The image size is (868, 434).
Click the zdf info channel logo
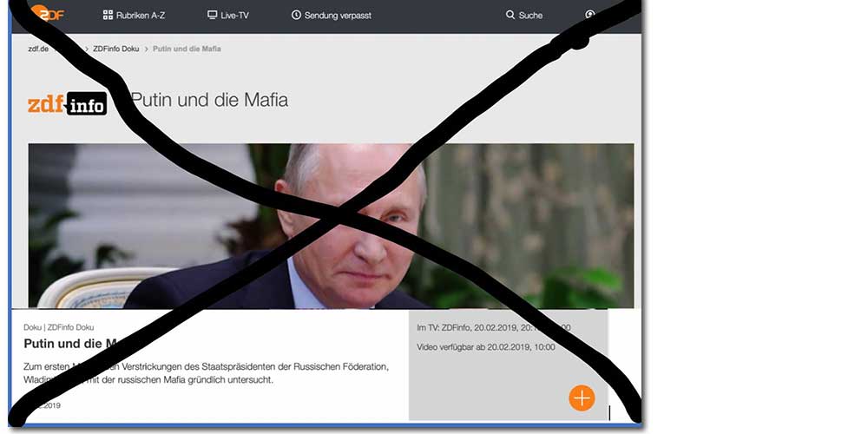pyautogui.click(x=68, y=103)
